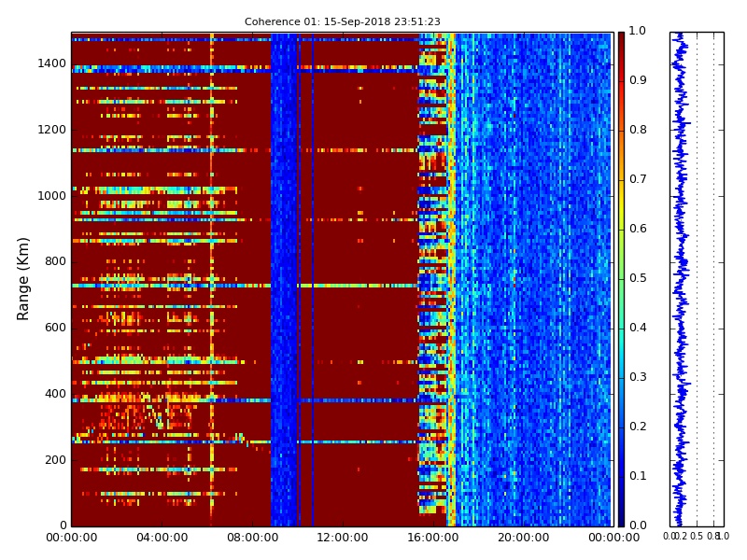Click the colorbar value label 0.6
This screenshot has width=747, height=560.
coord(638,229)
